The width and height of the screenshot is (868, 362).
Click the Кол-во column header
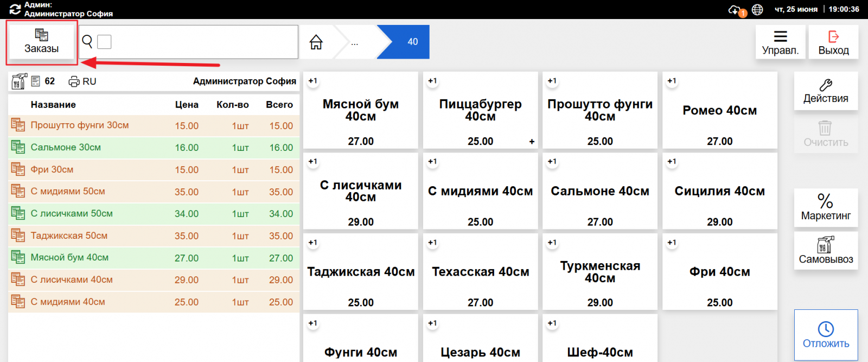(233, 105)
